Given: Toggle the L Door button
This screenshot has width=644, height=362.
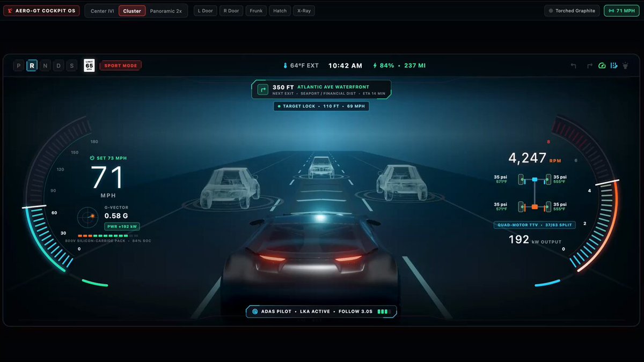Looking at the screenshot, I should 206,11.
